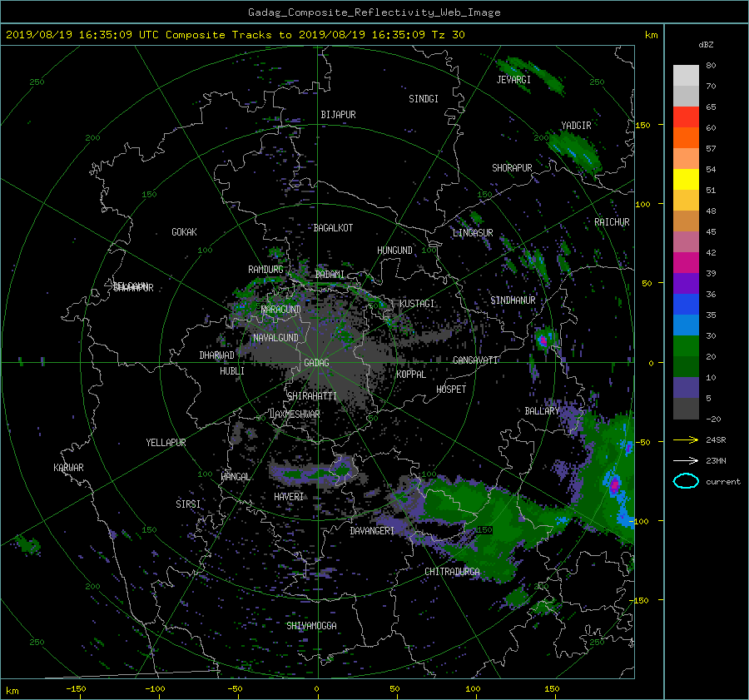Click the right y-axis label 150
Viewport: 749px width, 700px height.
tap(642, 125)
